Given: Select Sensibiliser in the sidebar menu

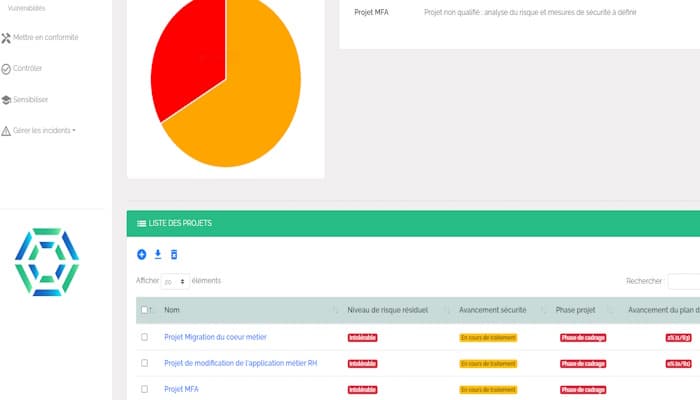Looking at the screenshot, I should point(30,100).
